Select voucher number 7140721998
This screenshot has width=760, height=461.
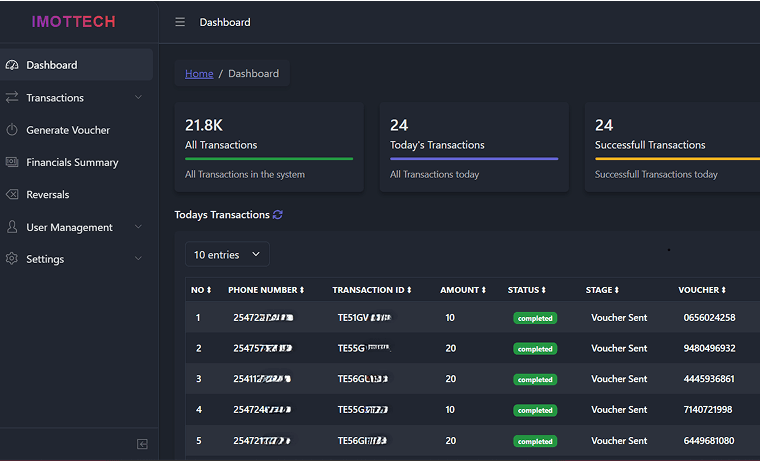[708, 410]
